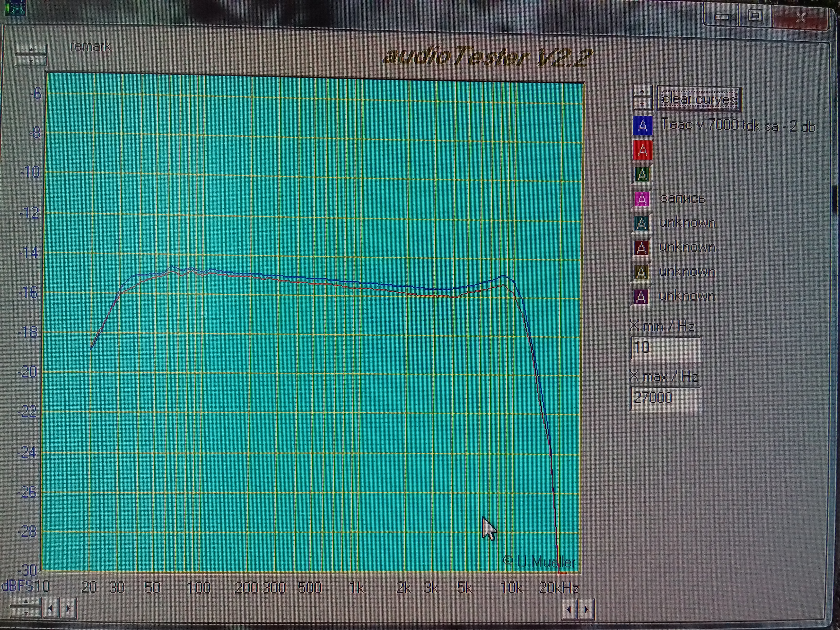The width and height of the screenshot is (840, 630).
Task: Click right arrow at bottom-left of graph
Action: point(68,608)
